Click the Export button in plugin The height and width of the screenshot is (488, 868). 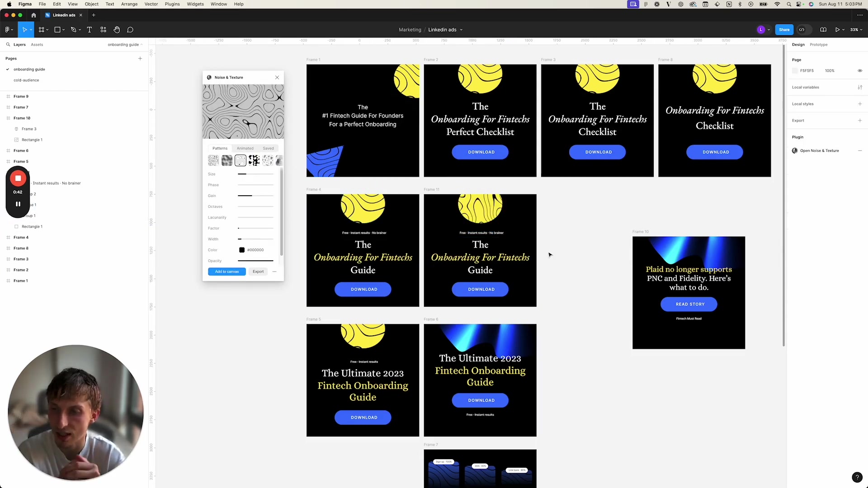(258, 272)
